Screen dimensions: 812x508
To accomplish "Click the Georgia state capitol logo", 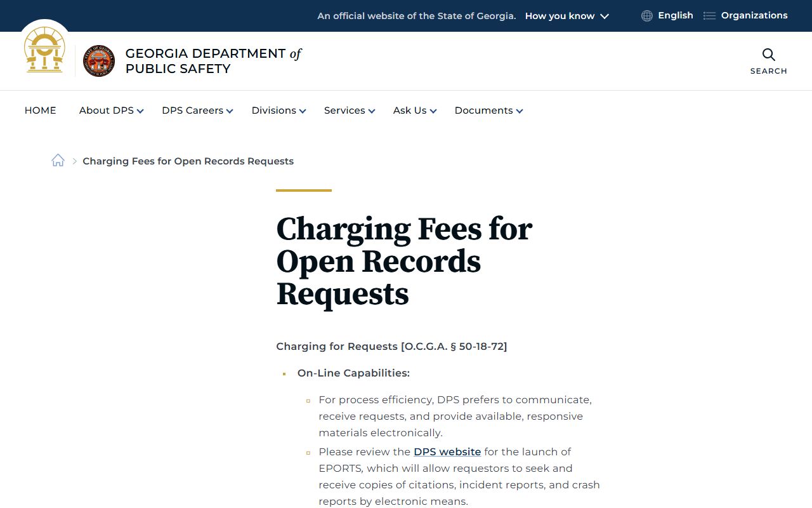I will pyautogui.click(x=44, y=50).
